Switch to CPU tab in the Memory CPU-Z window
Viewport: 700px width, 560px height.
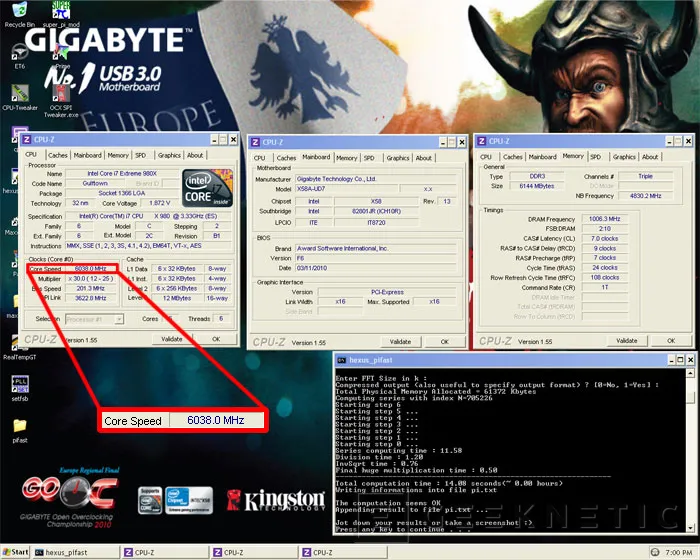486,157
